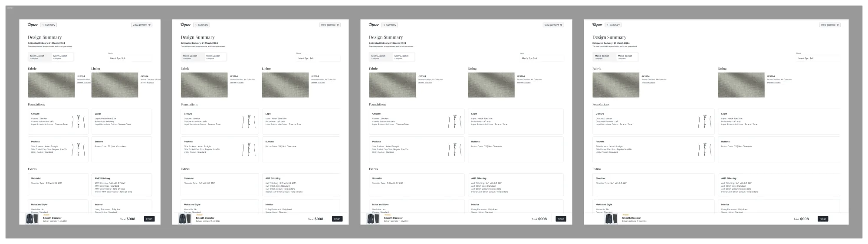Click the Fabric swatch image in fourth artboard
Image resolution: width=868 pixels, height=244 pixels.
tap(616, 85)
